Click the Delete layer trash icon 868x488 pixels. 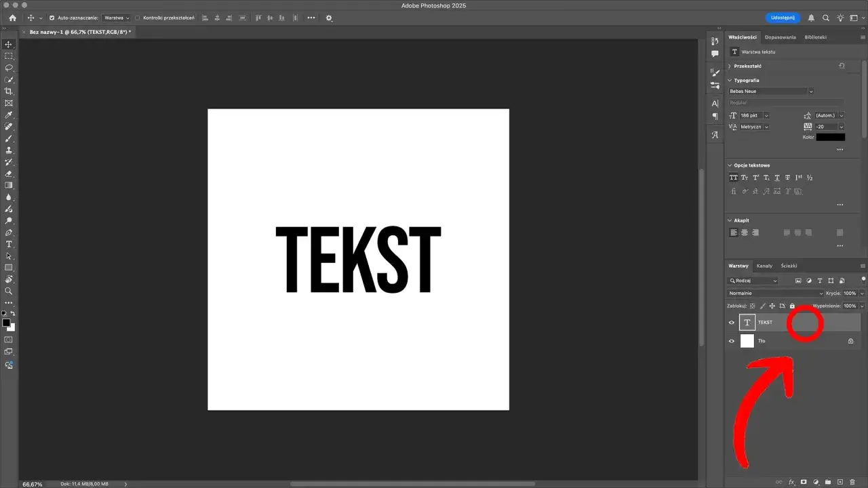pyautogui.click(x=852, y=482)
